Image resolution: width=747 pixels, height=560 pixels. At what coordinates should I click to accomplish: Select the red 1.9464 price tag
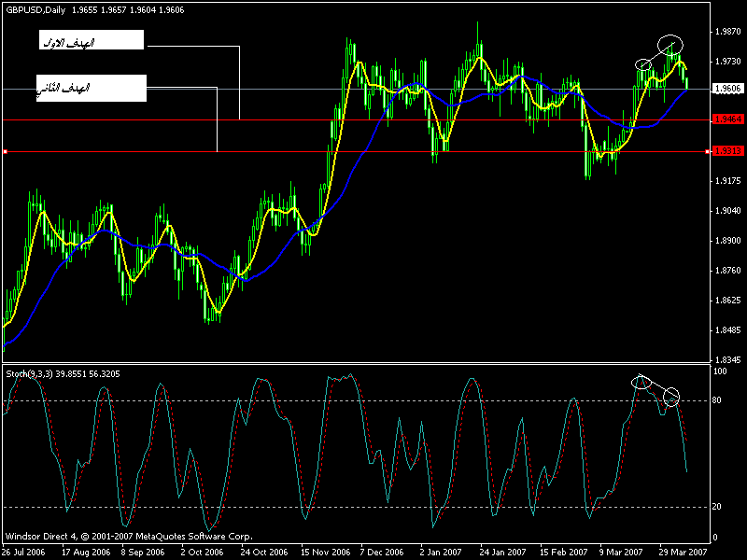point(726,120)
